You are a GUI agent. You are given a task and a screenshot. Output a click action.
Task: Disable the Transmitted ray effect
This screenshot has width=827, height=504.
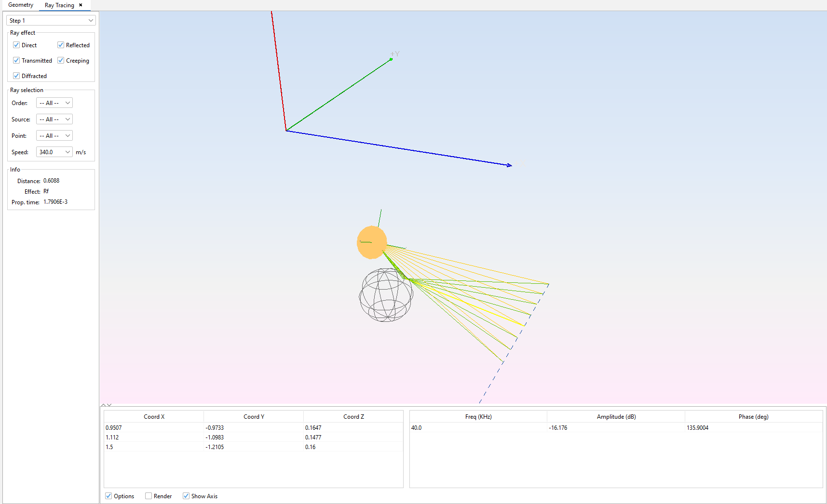[x=16, y=60]
